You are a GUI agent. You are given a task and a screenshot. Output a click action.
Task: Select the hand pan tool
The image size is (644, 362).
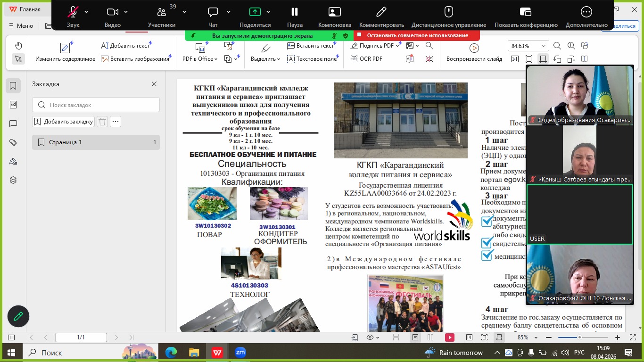18,46
